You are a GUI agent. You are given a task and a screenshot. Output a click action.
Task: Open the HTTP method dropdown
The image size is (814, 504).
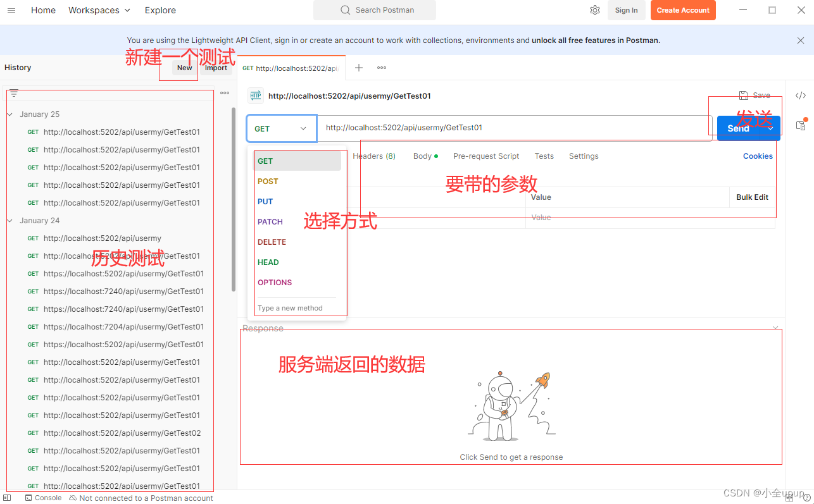(x=281, y=128)
